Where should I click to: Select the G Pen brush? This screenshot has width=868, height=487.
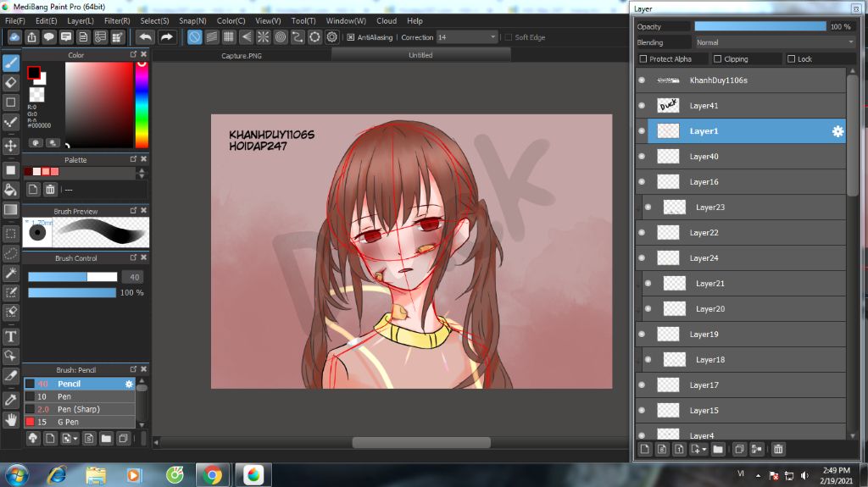[80, 422]
